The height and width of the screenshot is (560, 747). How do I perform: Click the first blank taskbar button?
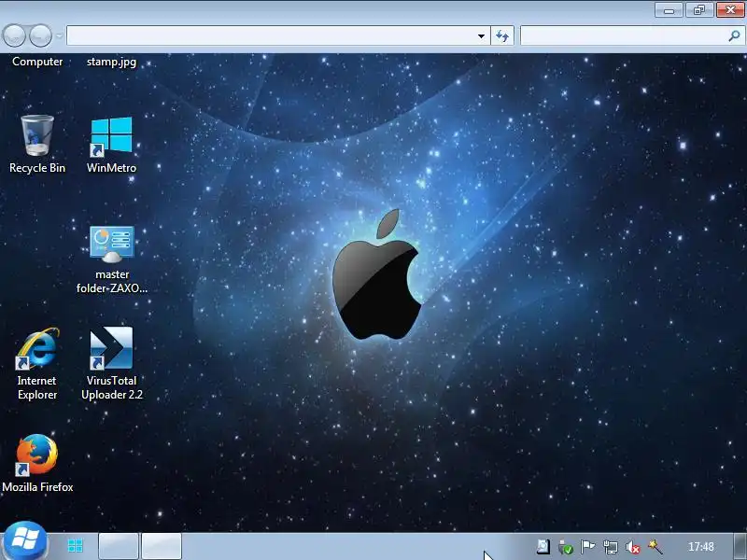[119, 546]
